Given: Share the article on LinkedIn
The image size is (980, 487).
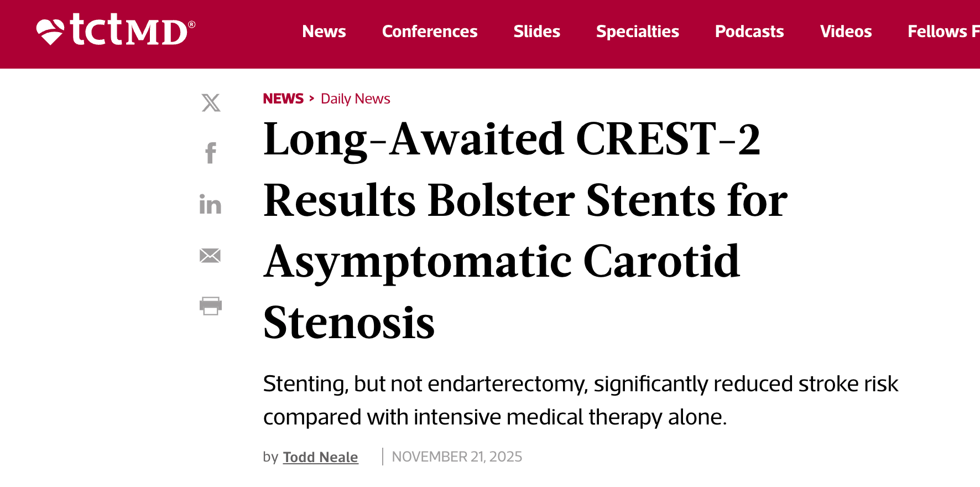Looking at the screenshot, I should (210, 204).
